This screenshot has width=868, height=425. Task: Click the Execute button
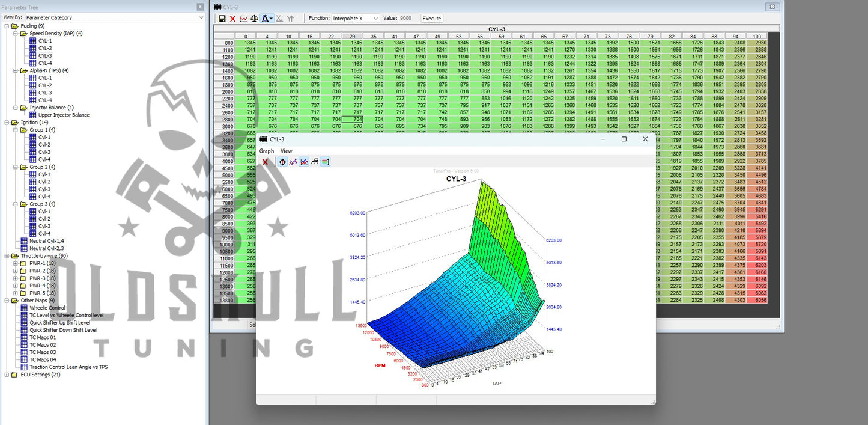click(431, 19)
